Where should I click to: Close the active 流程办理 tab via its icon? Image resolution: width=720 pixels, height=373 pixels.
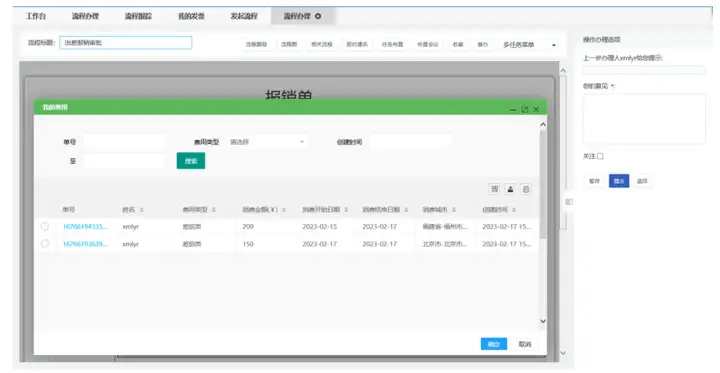click(x=318, y=16)
